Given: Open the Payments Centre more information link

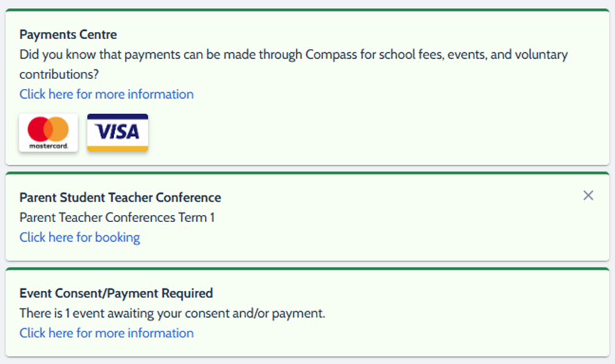Looking at the screenshot, I should coord(106,94).
